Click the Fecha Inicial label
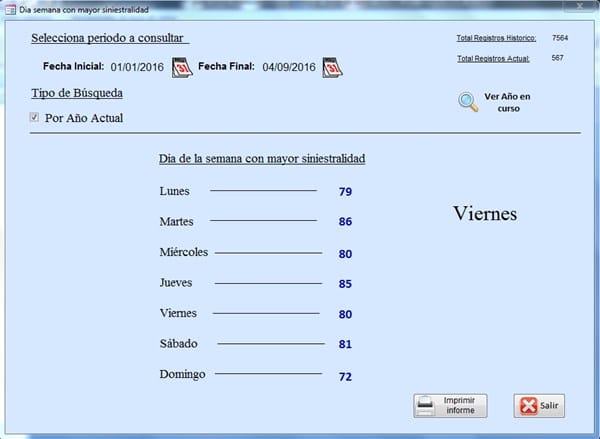 [x=73, y=66]
